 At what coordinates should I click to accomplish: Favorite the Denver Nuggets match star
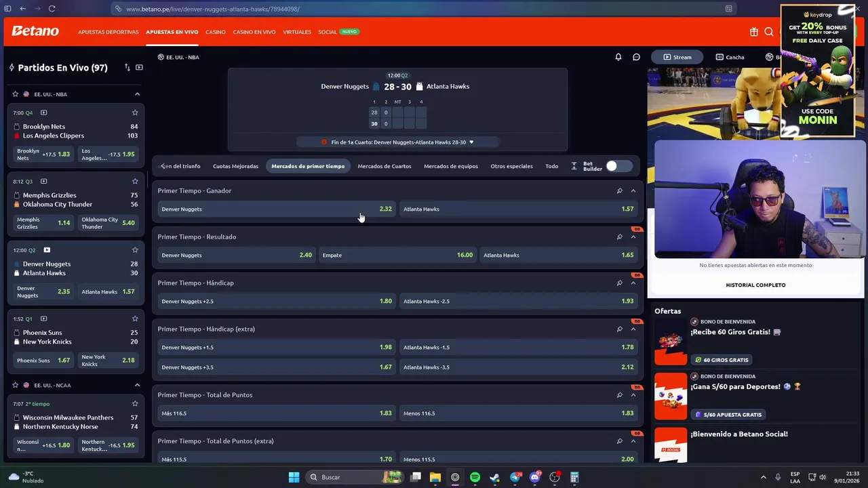click(135, 250)
